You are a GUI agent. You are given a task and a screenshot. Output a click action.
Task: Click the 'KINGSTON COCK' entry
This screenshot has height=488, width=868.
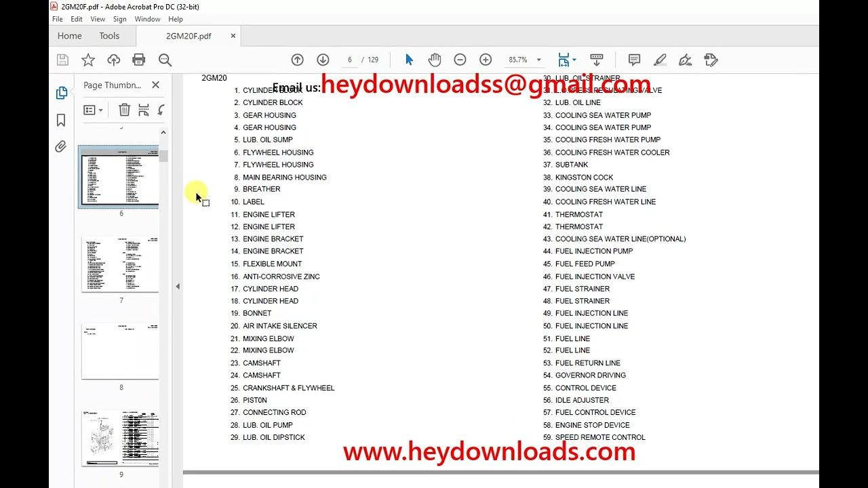584,177
